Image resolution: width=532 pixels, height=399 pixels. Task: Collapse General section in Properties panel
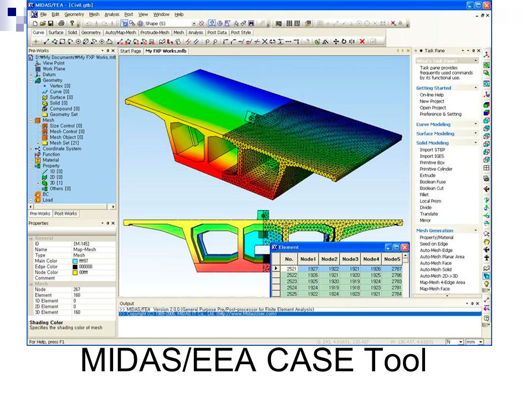pos(31,238)
